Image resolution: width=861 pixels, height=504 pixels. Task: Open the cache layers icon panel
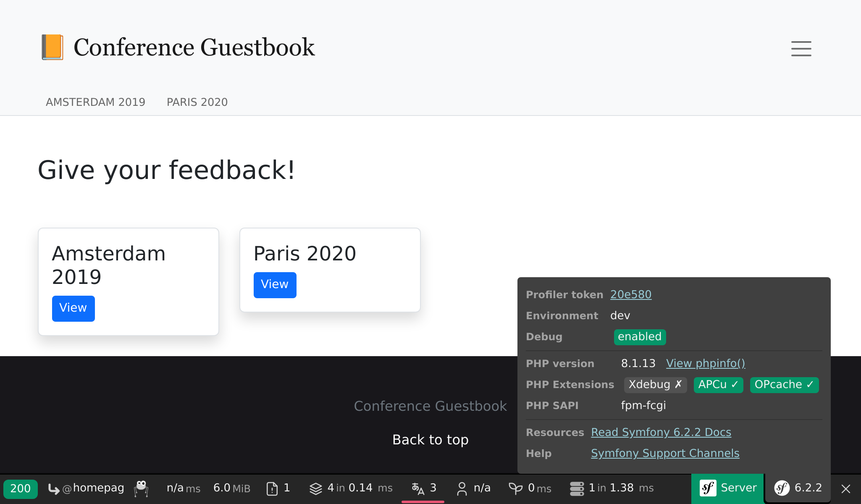tap(315, 488)
